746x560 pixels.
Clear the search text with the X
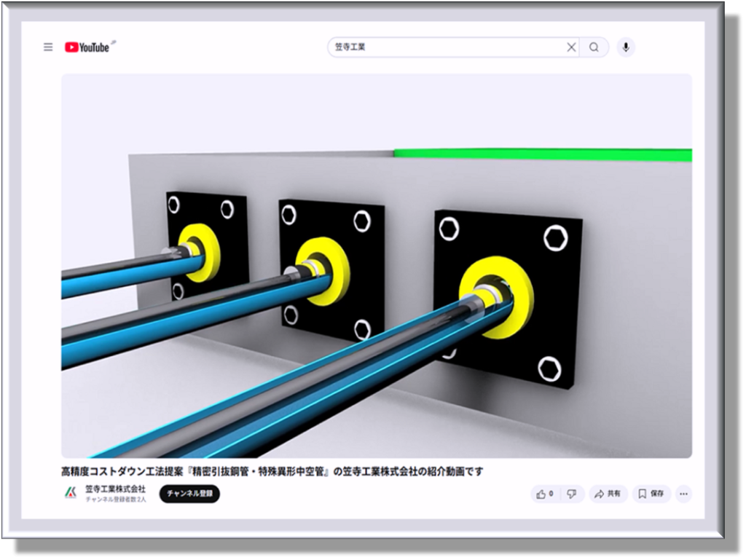571,47
